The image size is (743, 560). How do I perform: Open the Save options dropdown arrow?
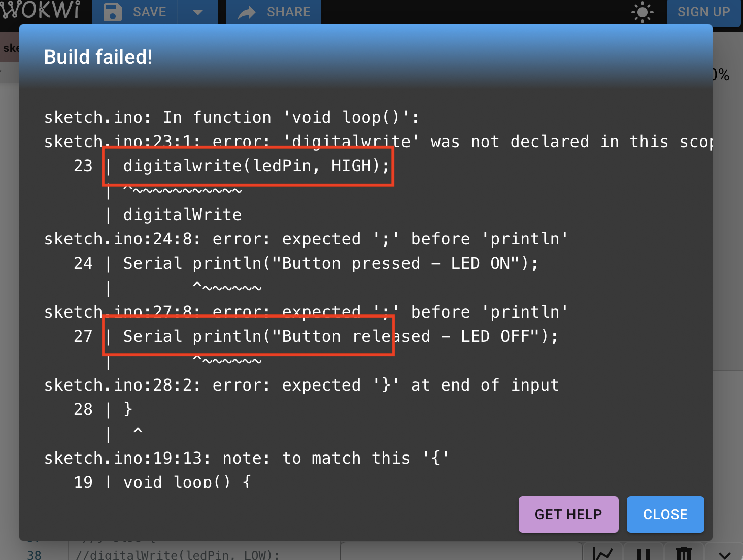click(x=198, y=12)
